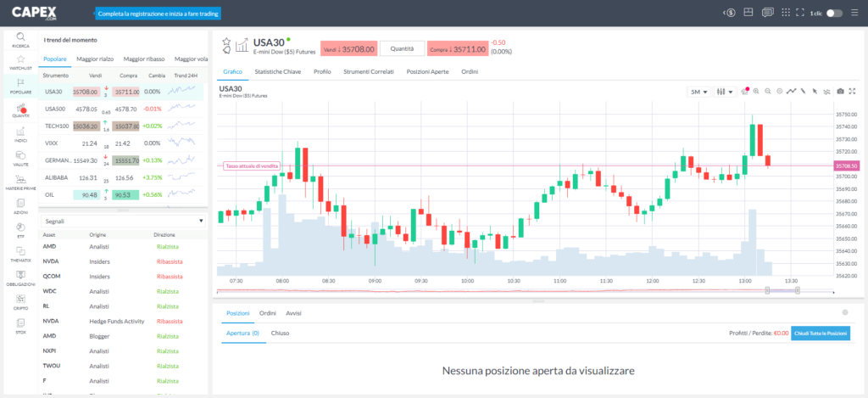Click the CAPEX logo
The image size is (868, 398).
33,12
